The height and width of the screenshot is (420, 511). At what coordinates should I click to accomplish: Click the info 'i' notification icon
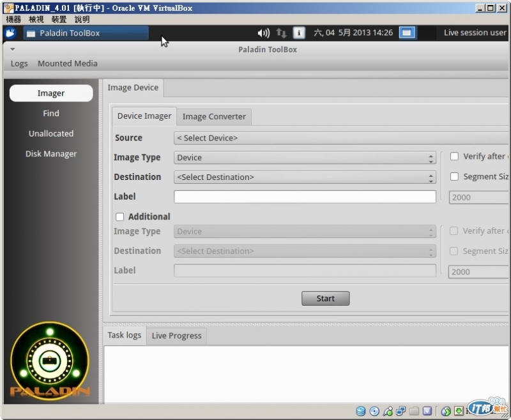[299, 33]
